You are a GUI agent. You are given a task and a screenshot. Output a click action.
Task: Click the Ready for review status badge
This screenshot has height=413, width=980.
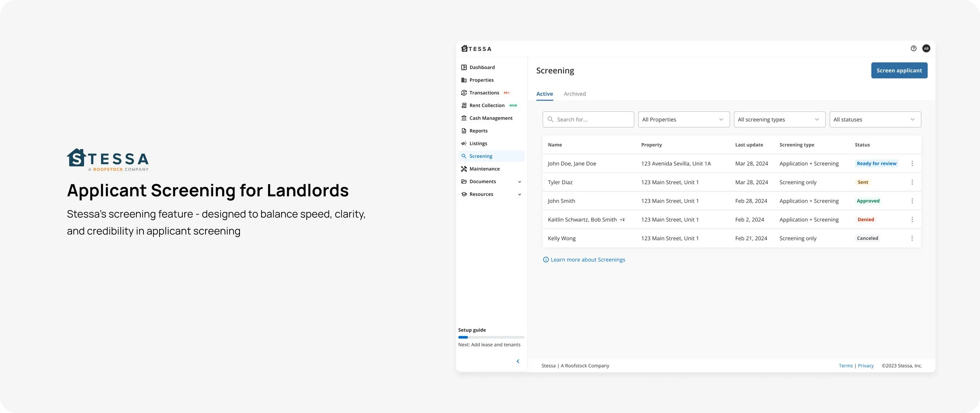tap(877, 164)
